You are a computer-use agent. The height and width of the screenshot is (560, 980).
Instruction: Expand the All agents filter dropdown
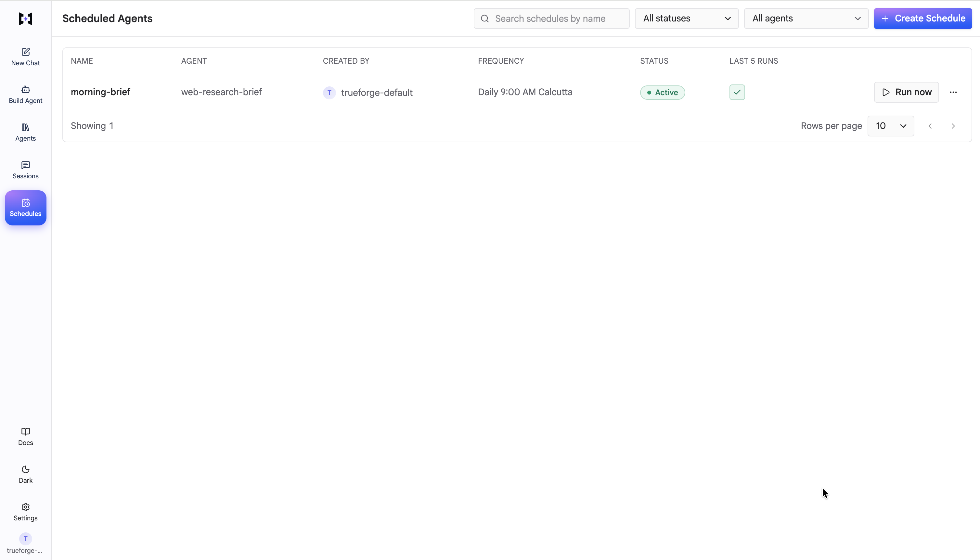click(806, 19)
